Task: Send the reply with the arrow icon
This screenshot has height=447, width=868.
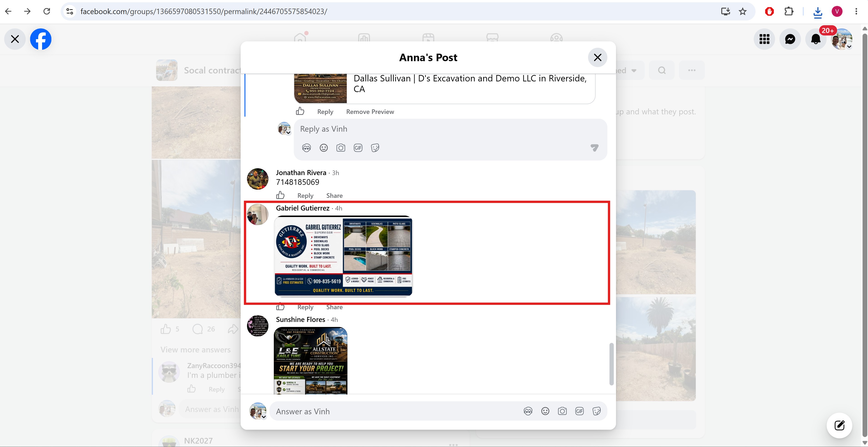Action: point(594,148)
